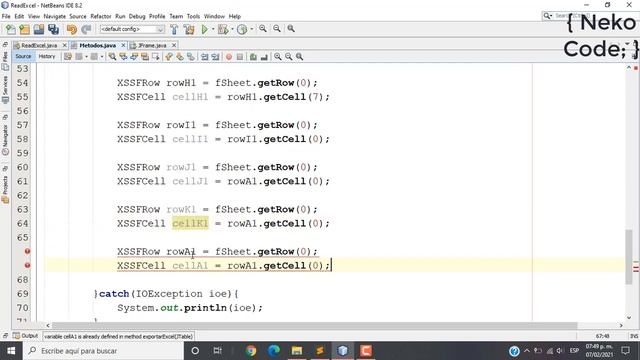Open the Help menu
The width and height of the screenshot is (640, 360).
click(235, 16)
